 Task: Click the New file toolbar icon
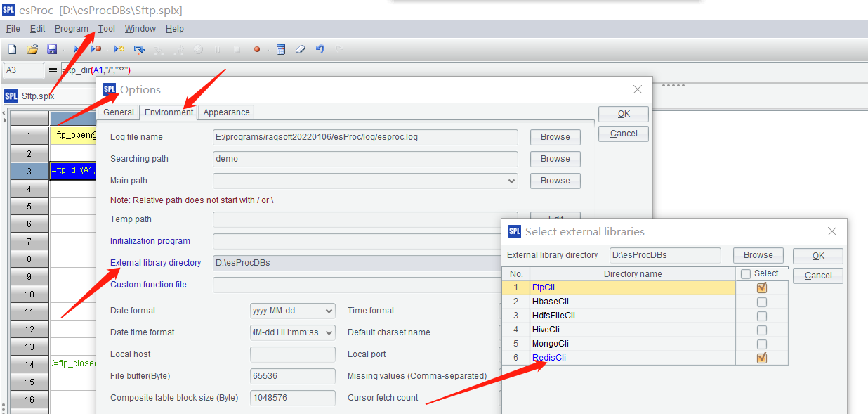pyautogui.click(x=12, y=49)
